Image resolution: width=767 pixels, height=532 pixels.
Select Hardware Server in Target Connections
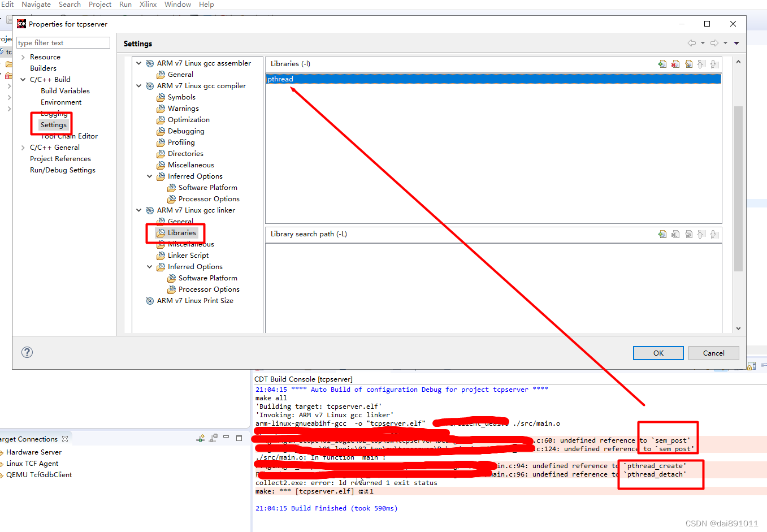[x=34, y=452]
